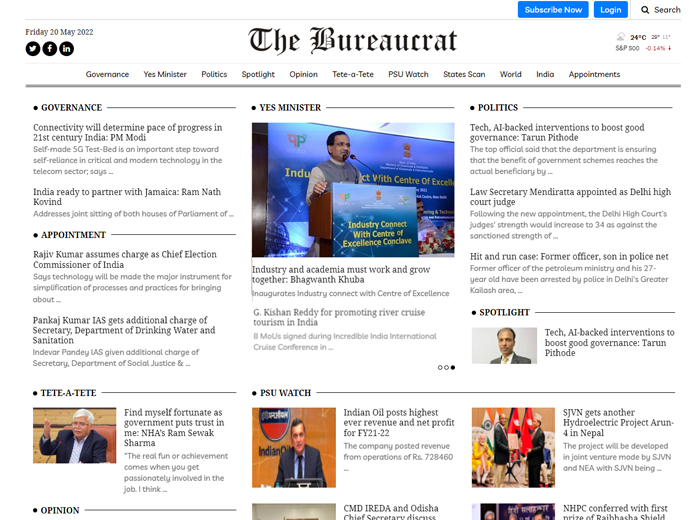Viewport: 700px width, 520px height.
Task: Click 'Friday 20 May 2022' date text
Action: (x=59, y=32)
